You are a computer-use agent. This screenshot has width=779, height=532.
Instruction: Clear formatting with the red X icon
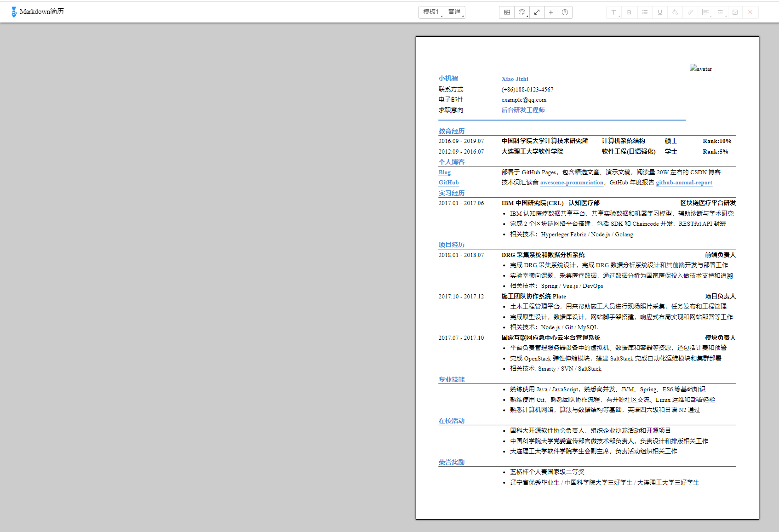click(750, 12)
